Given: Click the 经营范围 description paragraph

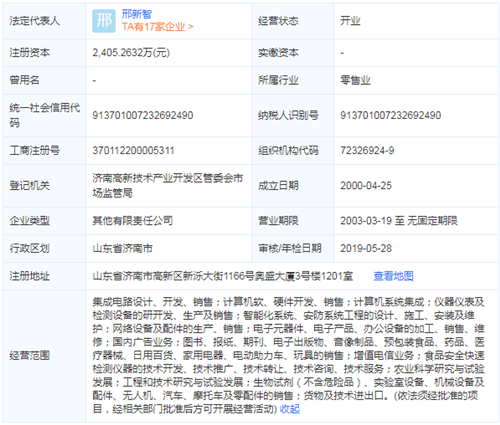Looking at the screenshot, I should point(288,355).
